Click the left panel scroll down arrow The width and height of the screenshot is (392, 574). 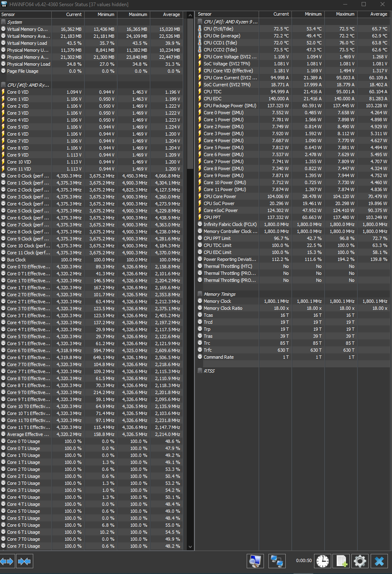coord(190,547)
